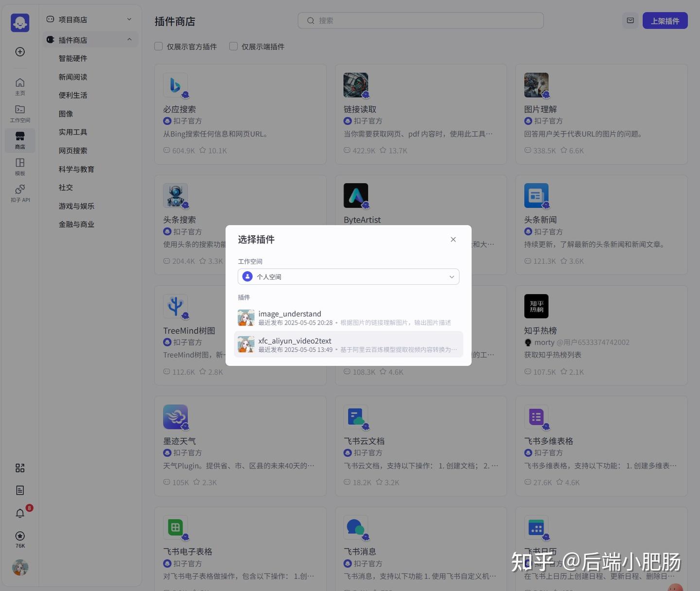The height and width of the screenshot is (591, 700).
Task: Click the 飞书多维表格 plugin icon
Action: [x=536, y=417]
